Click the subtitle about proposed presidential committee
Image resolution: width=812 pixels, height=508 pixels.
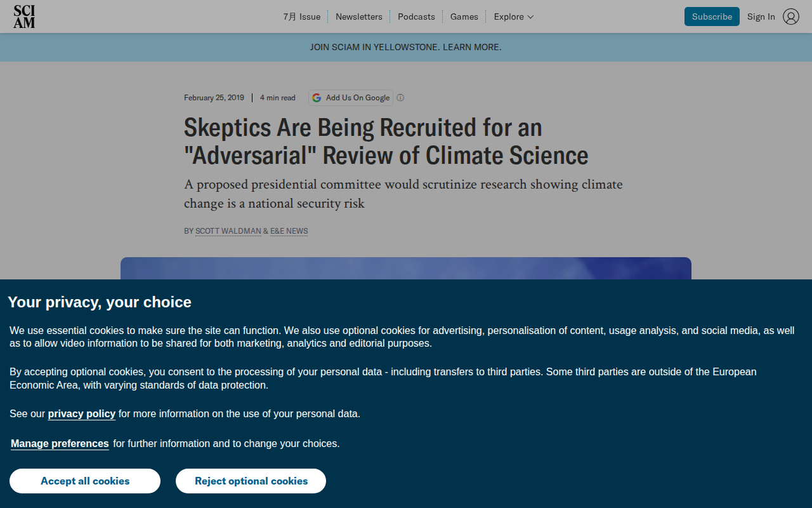coord(403,194)
